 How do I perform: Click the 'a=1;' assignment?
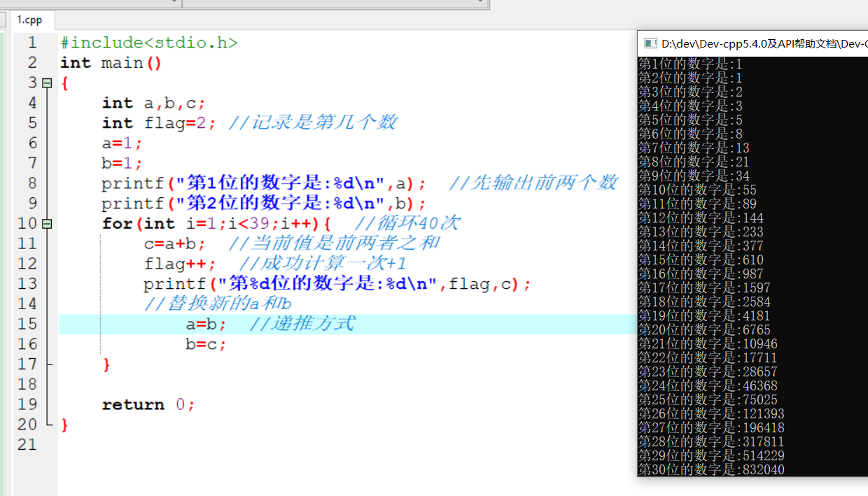[x=122, y=143]
